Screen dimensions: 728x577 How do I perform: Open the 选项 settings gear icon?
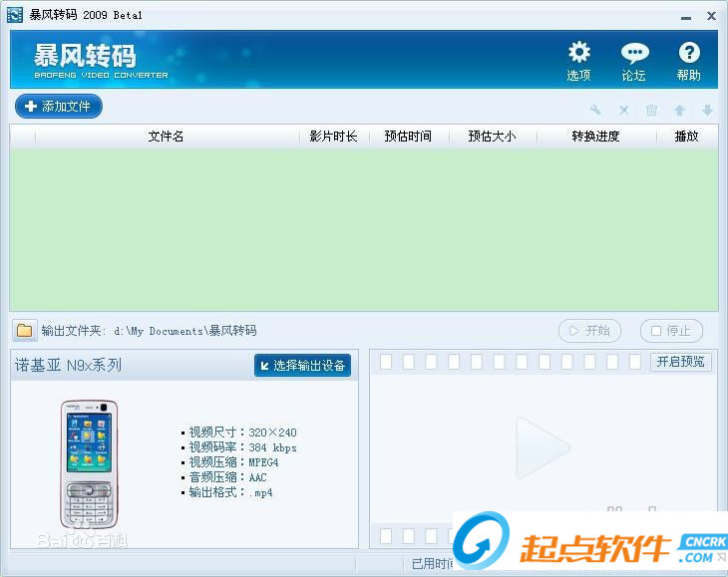pos(579,61)
